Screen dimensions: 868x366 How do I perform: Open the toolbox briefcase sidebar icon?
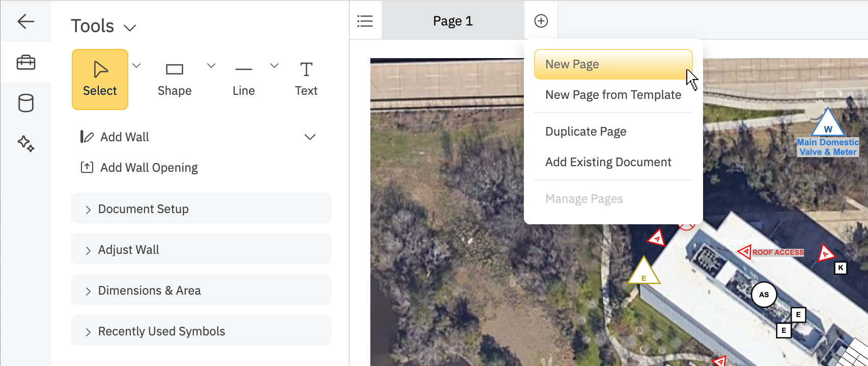click(x=25, y=62)
